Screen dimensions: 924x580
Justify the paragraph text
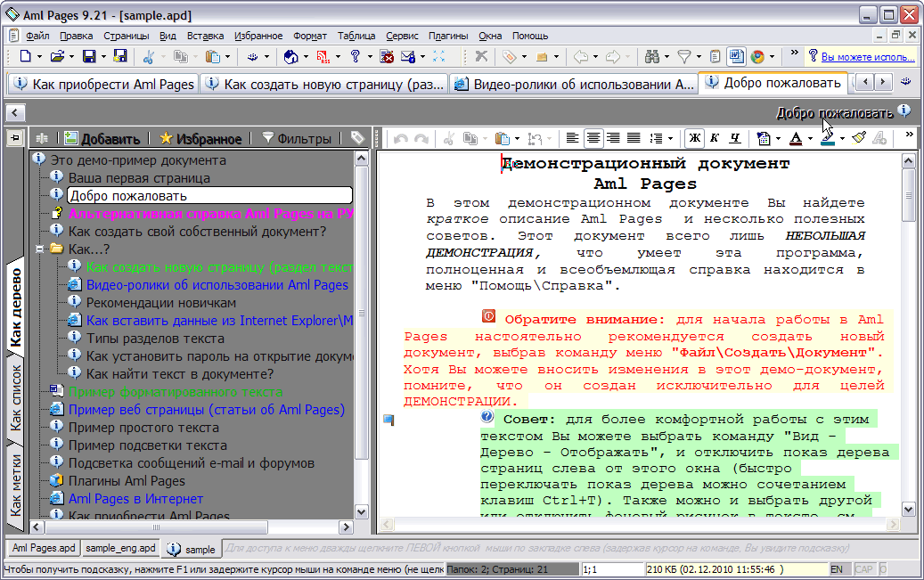(634, 138)
